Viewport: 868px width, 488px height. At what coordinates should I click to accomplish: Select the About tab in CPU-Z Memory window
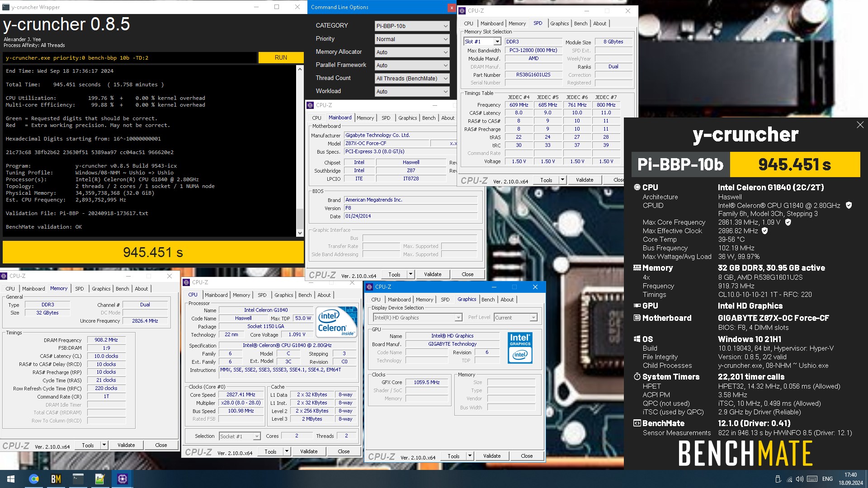coord(141,289)
